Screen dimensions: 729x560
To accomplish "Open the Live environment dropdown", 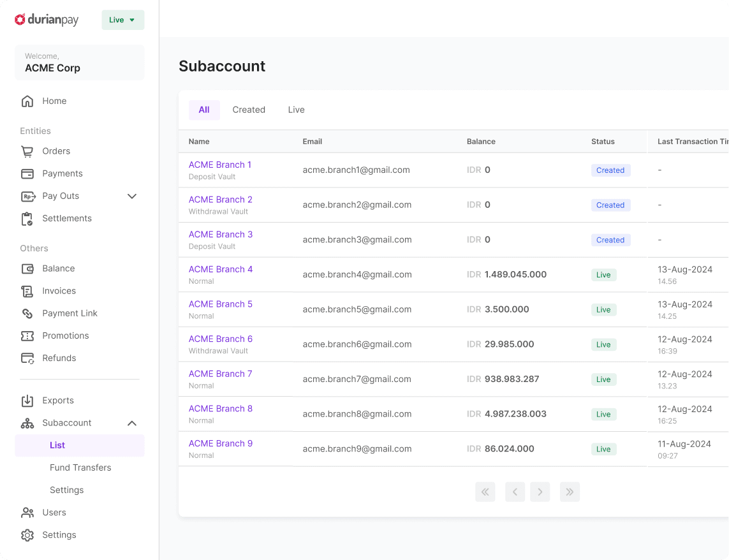I will tap(122, 20).
